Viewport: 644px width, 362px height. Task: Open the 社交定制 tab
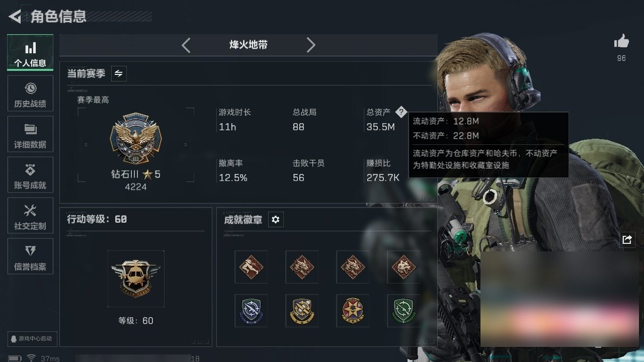(30, 216)
